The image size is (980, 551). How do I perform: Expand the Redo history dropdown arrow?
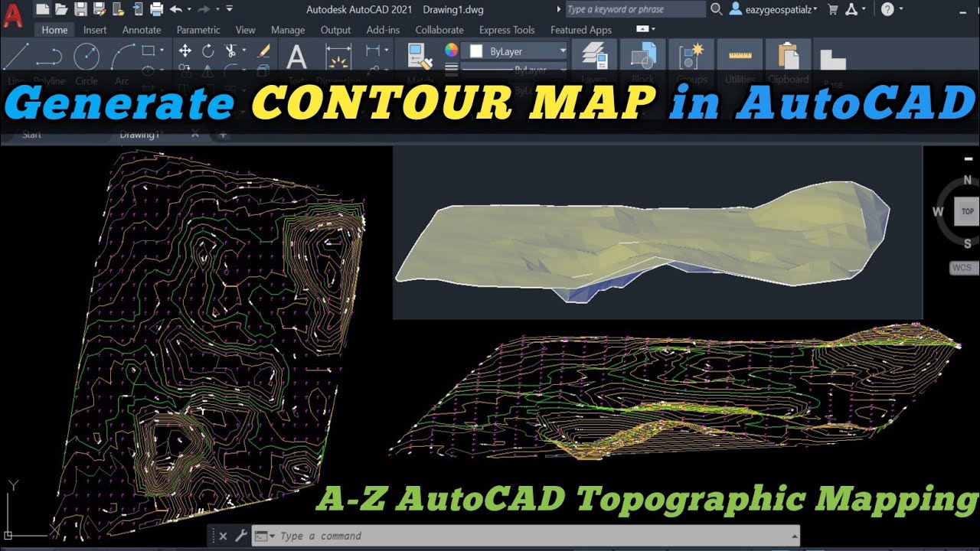[x=217, y=9]
